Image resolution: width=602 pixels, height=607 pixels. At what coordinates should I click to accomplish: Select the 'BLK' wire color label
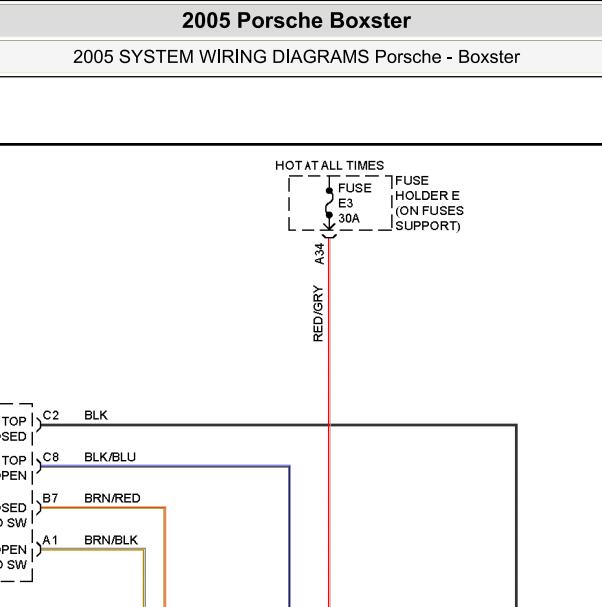[x=96, y=415]
